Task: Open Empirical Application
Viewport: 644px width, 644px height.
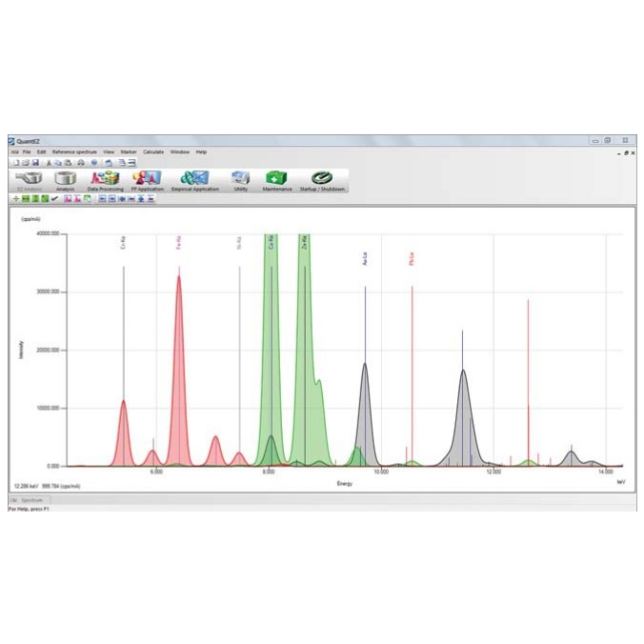Action: (195, 179)
